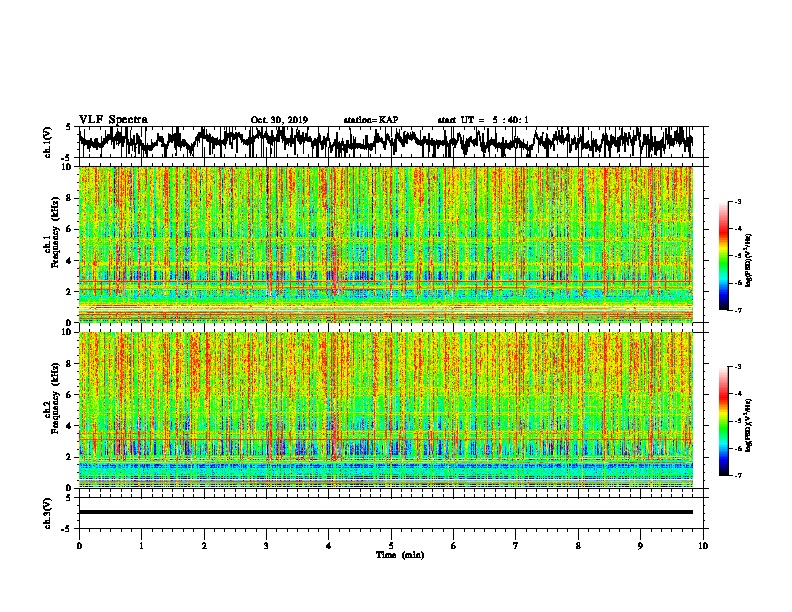This screenshot has height=612, width=792.
Task: Click time axis tick label '3'
Action: [266, 546]
